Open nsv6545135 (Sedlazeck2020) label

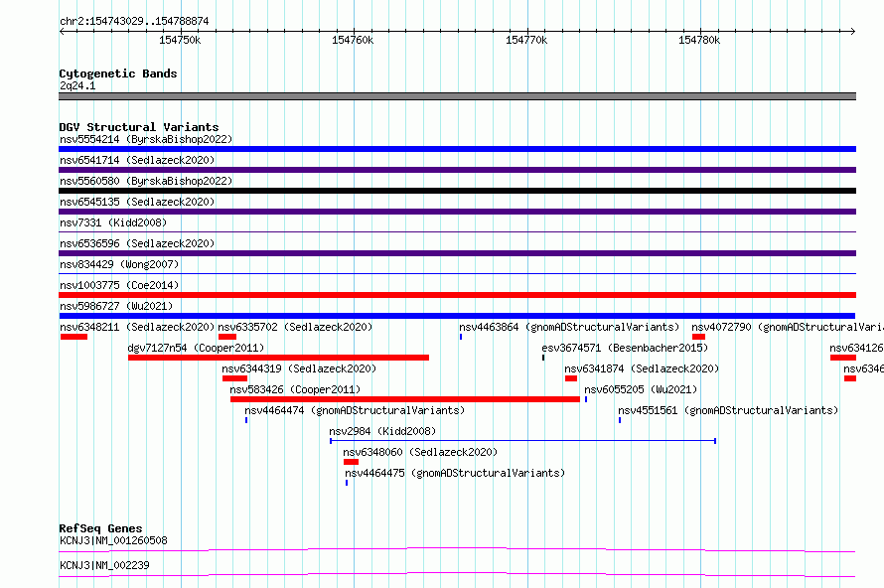[x=137, y=202]
